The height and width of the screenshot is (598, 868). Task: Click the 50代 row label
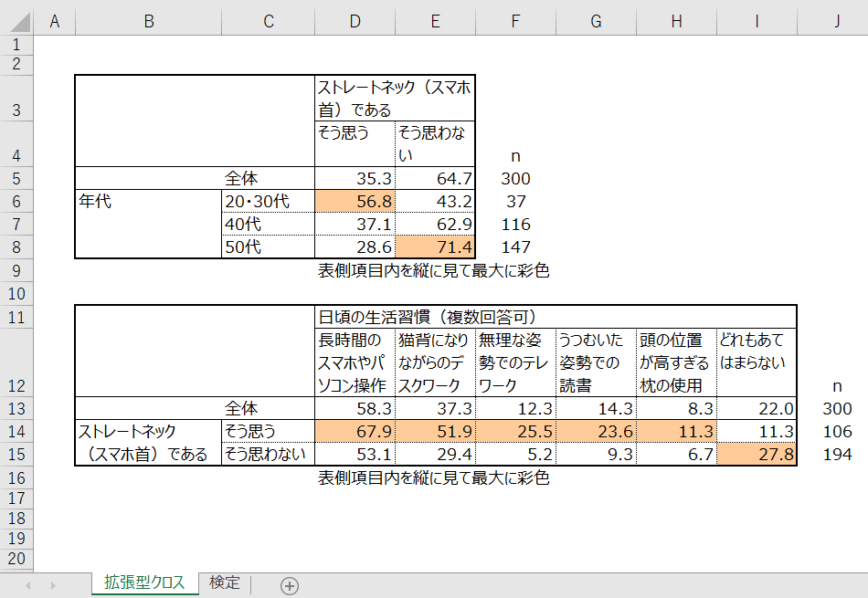[x=269, y=247]
